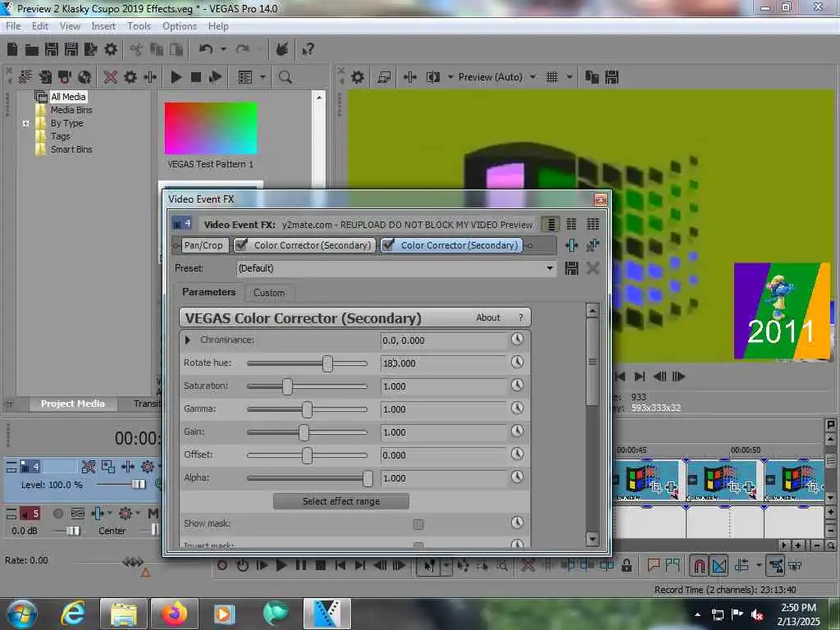Open the split-screen view dropdown arrow in preview toolbar
The image size is (840, 630).
[450, 77]
